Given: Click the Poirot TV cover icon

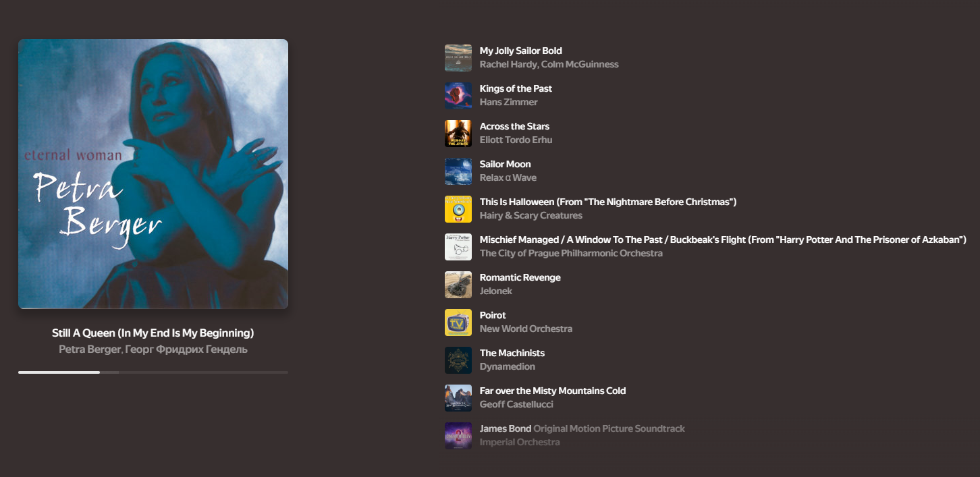Looking at the screenshot, I should coord(458,322).
